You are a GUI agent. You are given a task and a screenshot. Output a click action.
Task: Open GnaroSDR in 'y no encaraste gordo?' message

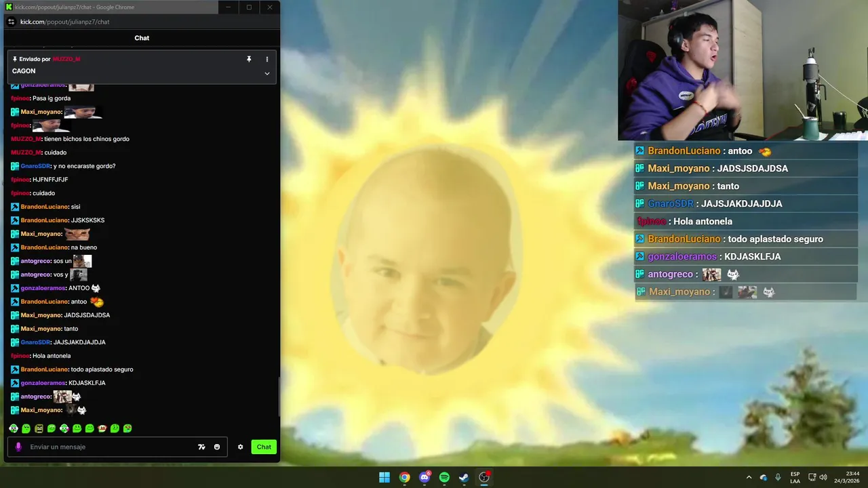click(x=36, y=166)
